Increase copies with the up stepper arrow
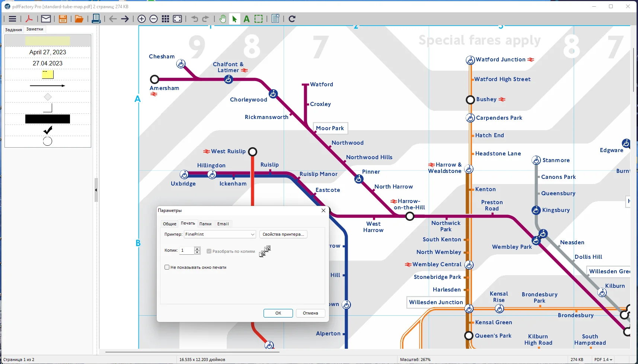Viewport: 638px width, 364px height. (197, 249)
